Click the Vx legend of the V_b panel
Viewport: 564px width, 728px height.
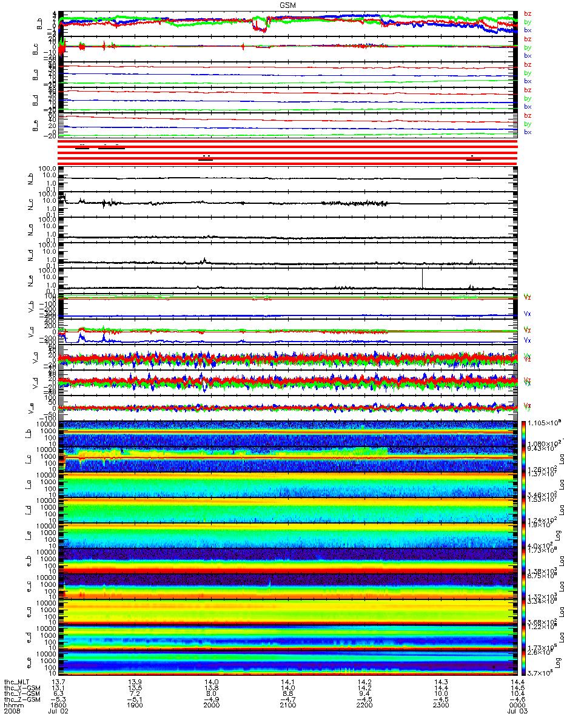[528, 314]
